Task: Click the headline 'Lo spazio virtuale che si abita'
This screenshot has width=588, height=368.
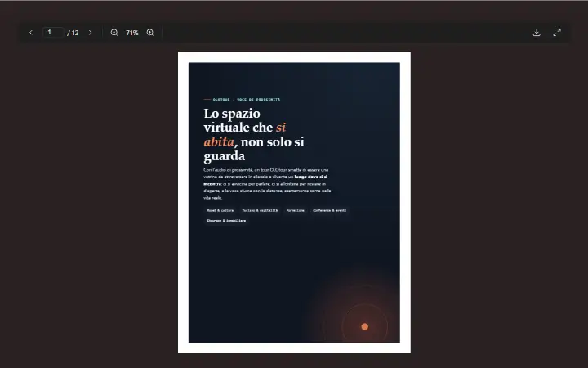Action: pos(254,134)
